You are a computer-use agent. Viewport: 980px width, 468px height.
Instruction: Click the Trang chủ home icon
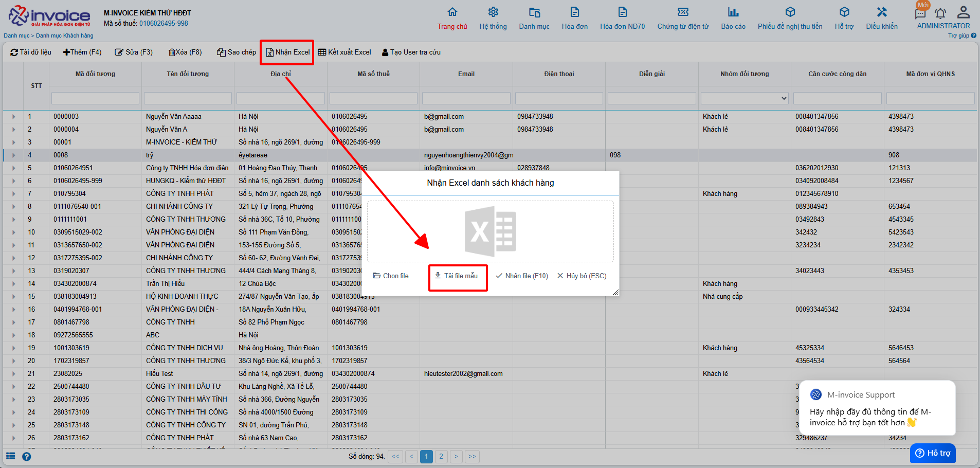[452, 12]
